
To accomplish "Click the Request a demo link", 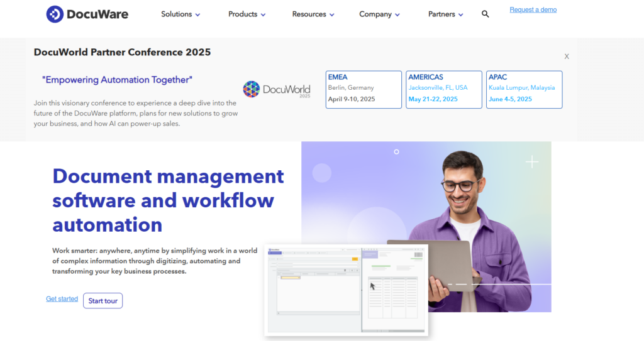I will 533,9.
